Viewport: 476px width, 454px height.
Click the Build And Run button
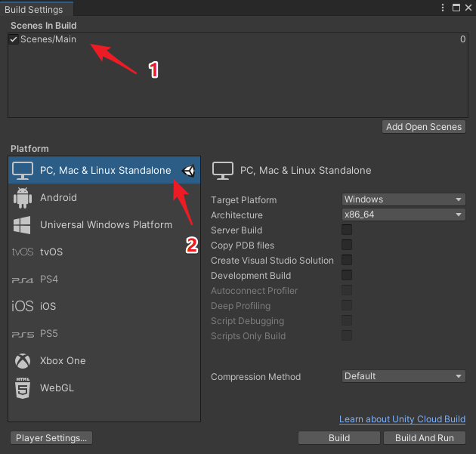(425, 438)
